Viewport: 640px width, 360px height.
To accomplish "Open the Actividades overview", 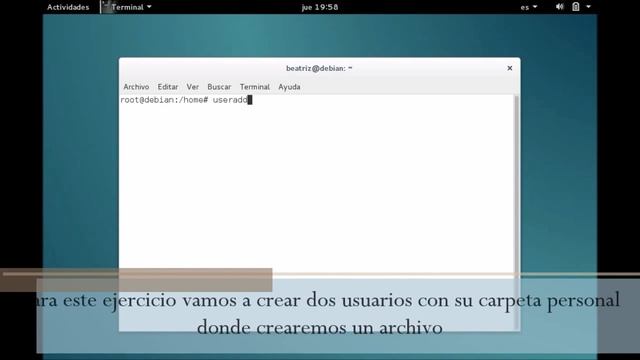I will (68, 7).
